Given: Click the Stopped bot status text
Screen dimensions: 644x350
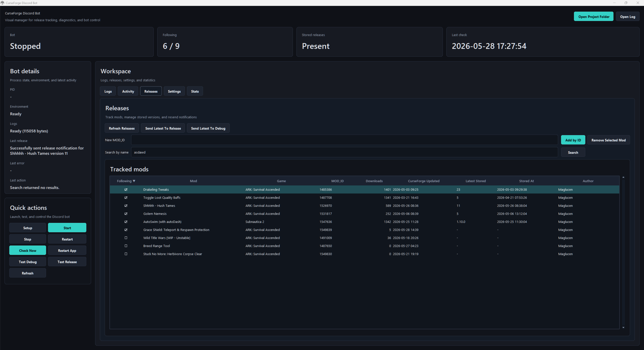Looking at the screenshot, I should pyautogui.click(x=25, y=46).
